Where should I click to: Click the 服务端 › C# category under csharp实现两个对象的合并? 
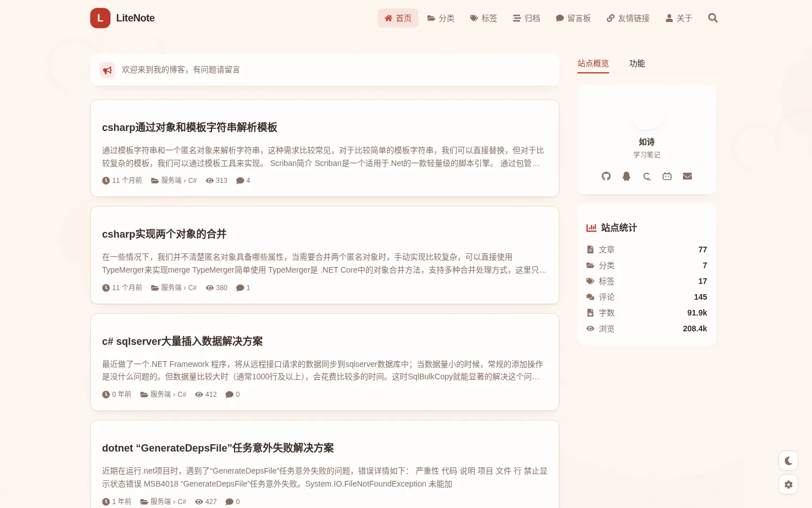click(179, 288)
